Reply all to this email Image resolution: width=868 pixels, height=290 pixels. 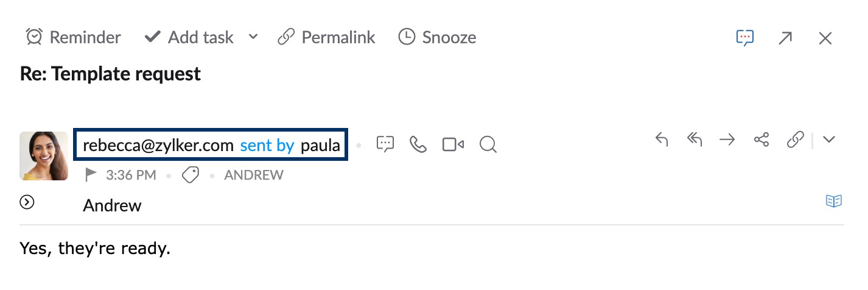pyautogui.click(x=695, y=140)
